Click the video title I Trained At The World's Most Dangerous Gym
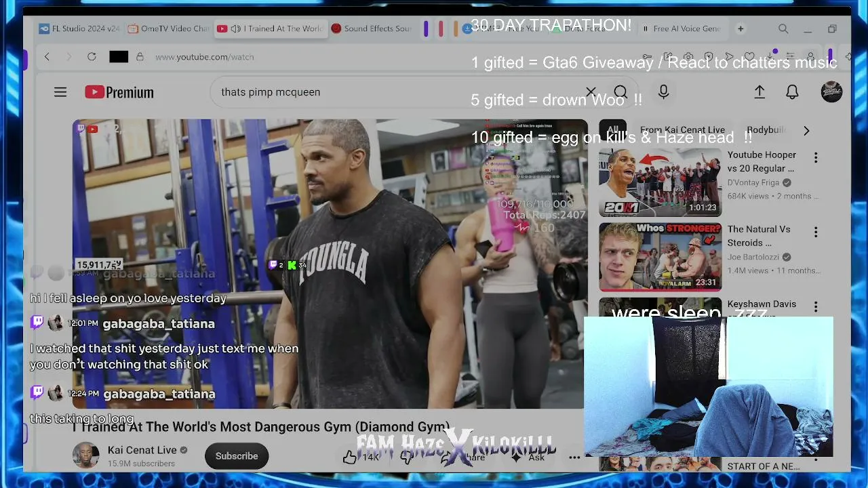 261,427
